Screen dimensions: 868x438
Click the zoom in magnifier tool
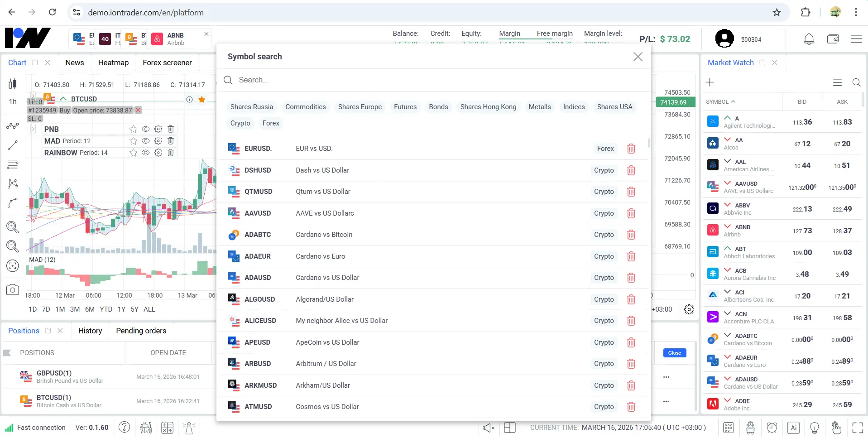[13, 227]
